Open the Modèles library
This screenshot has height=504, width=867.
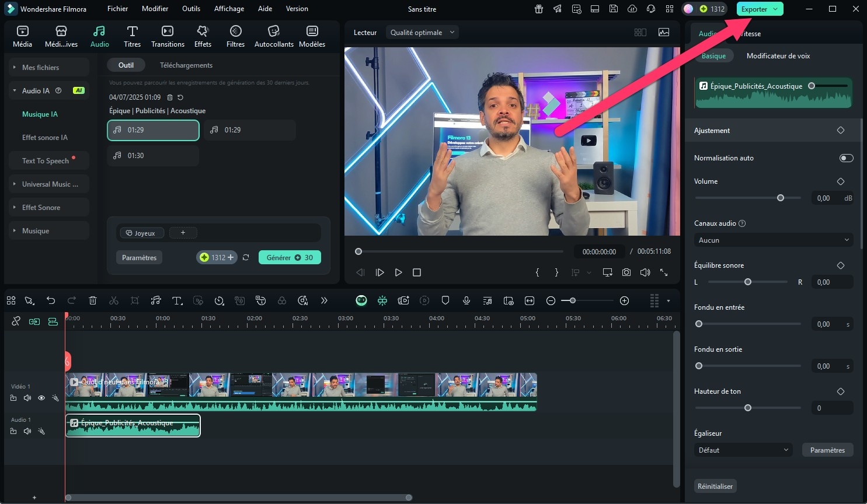(x=312, y=37)
